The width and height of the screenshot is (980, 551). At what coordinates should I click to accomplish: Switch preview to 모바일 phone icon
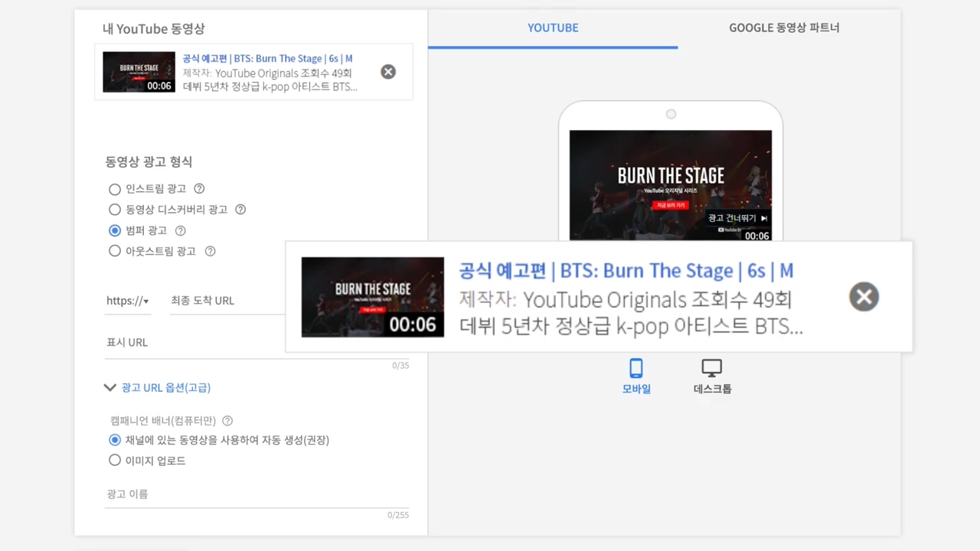[636, 368]
